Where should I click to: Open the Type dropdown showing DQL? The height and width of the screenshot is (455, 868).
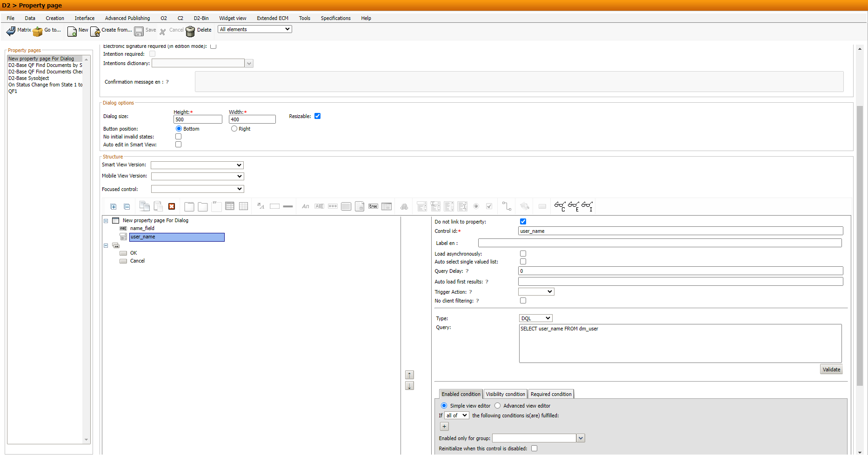535,318
